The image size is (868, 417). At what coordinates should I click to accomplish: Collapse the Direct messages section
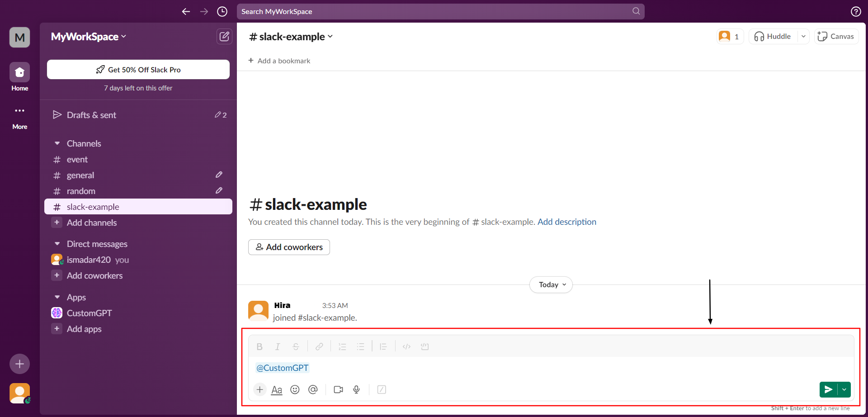point(57,244)
